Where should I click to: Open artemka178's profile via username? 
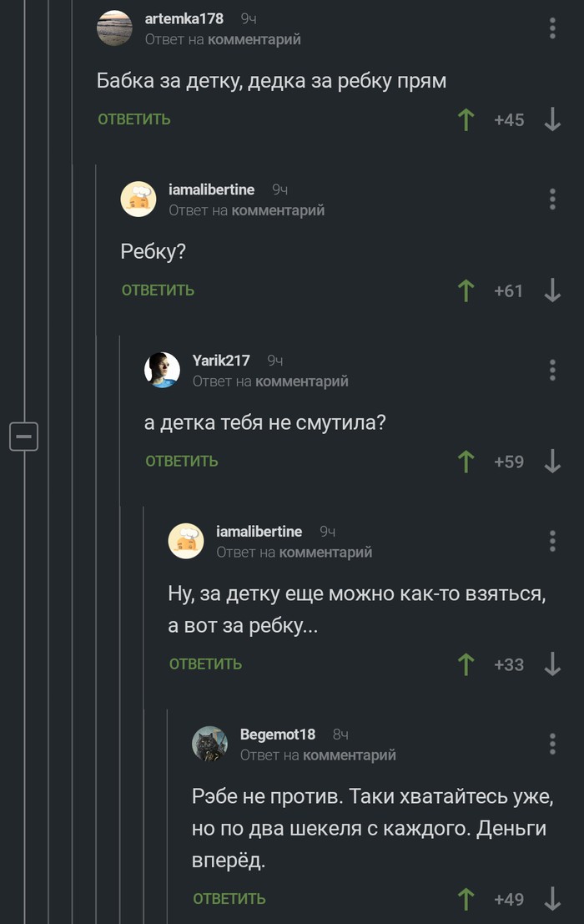pyautogui.click(x=184, y=18)
